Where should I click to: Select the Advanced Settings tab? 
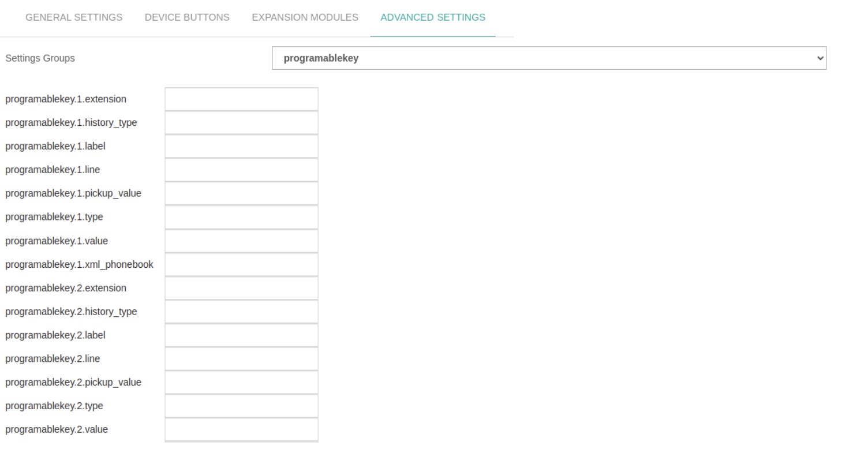click(433, 17)
